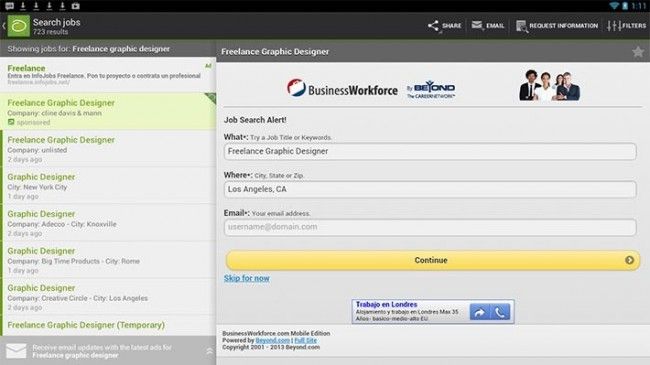Open Adecco Graphic Designer job in Knoxville
650x365 pixels.
108,223
